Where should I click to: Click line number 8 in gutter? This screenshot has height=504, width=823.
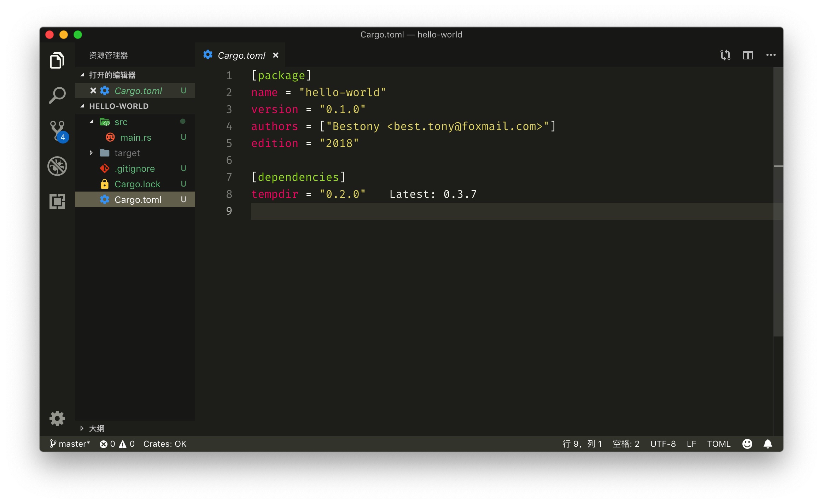[229, 194]
